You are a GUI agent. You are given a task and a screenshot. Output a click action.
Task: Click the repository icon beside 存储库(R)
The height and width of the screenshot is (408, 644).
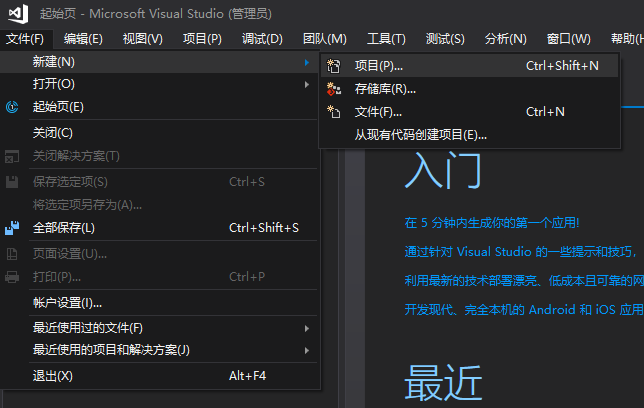[334, 89]
